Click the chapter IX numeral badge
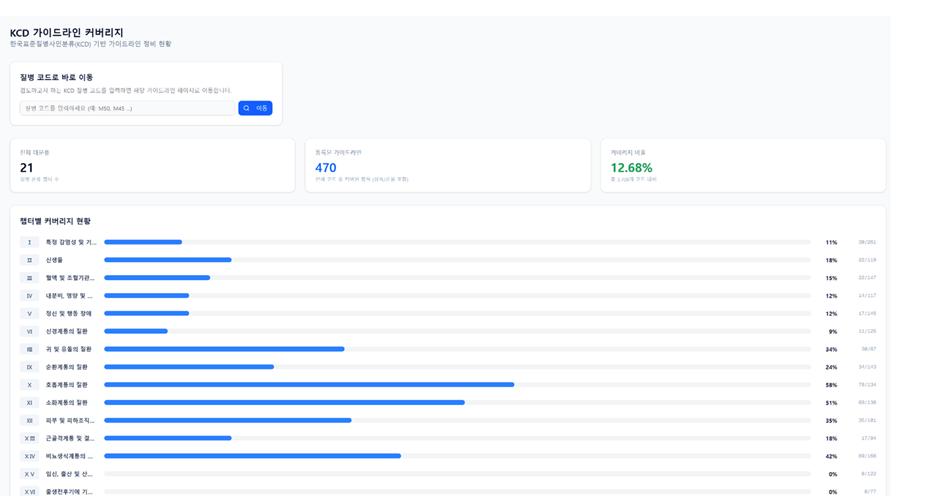The image size is (931, 496). coord(29,367)
